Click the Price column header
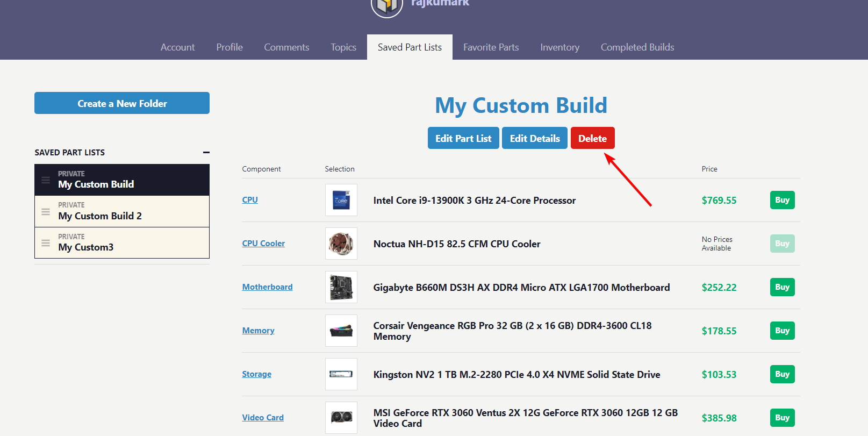 (x=709, y=169)
